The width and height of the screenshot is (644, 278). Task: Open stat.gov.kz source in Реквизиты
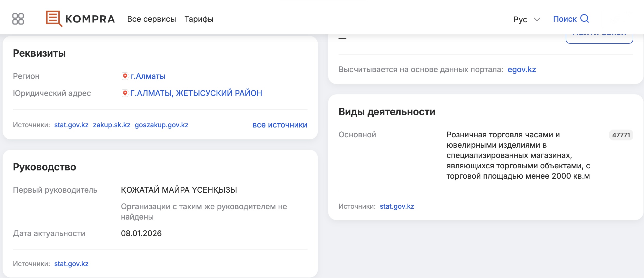71,125
